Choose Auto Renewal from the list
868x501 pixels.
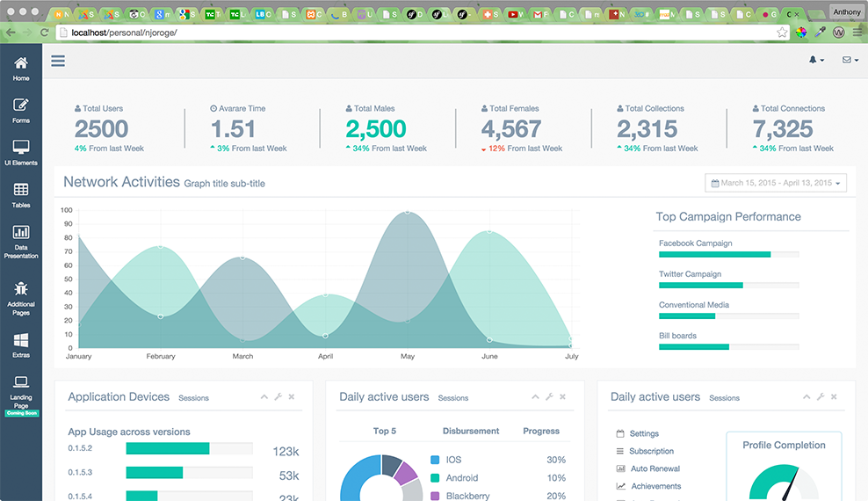pos(655,469)
